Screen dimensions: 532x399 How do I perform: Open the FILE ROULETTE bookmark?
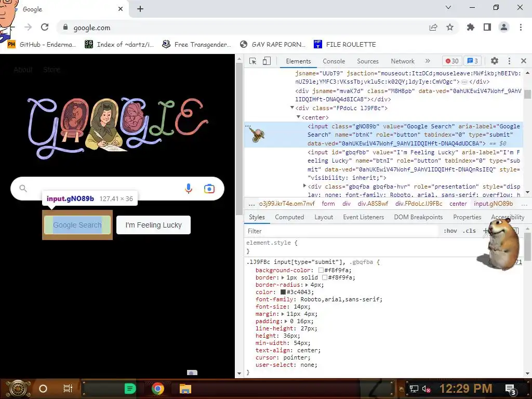tap(345, 45)
